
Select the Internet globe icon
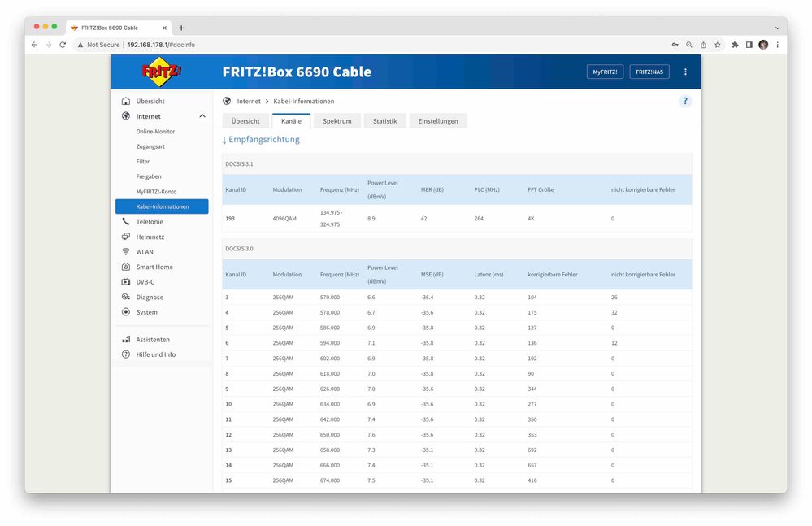125,115
